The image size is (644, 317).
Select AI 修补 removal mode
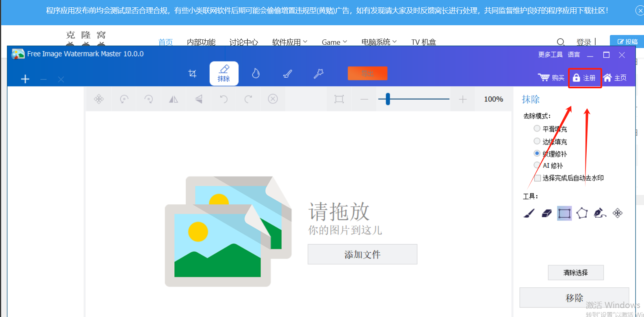(x=537, y=165)
